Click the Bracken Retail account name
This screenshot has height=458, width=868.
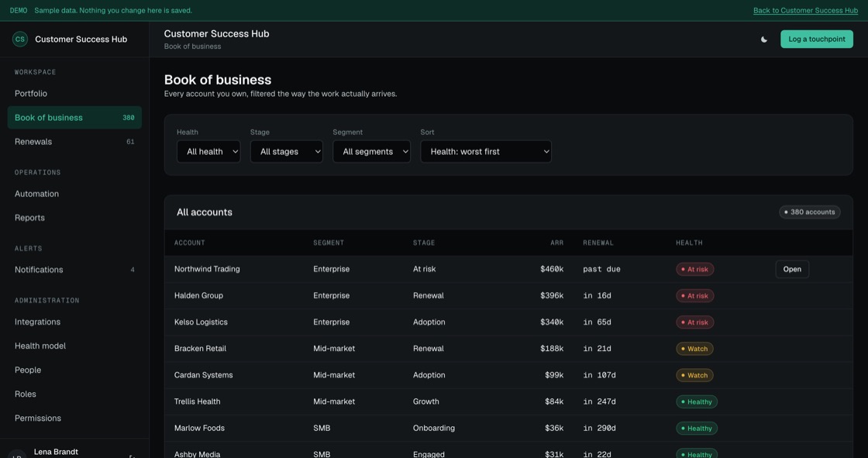point(200,349)
